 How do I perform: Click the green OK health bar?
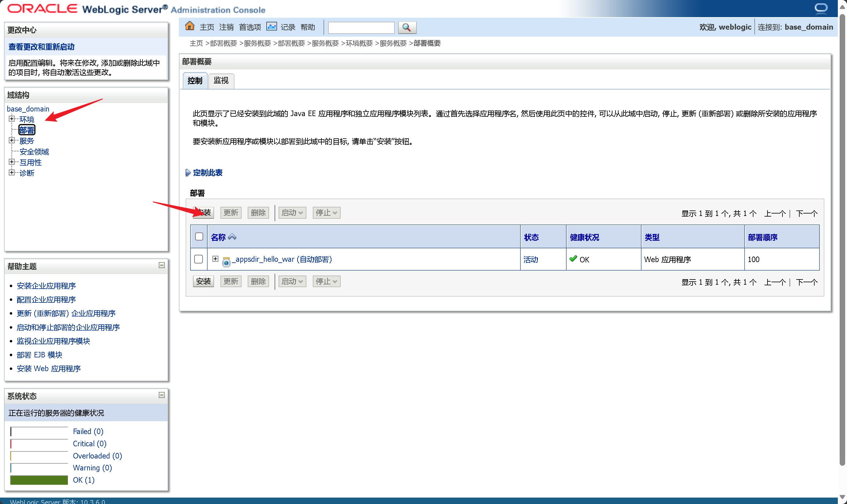point(39,480)
